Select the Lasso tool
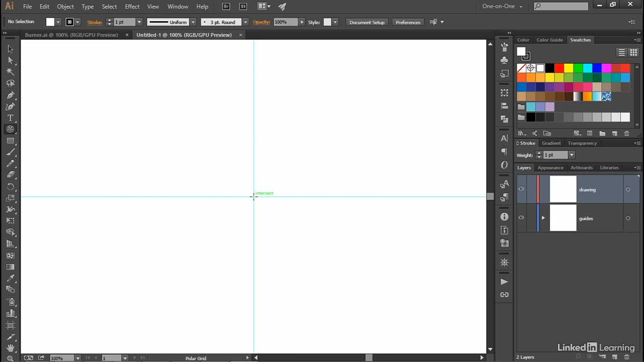644x362 pixels. click(x=10, y=83)
